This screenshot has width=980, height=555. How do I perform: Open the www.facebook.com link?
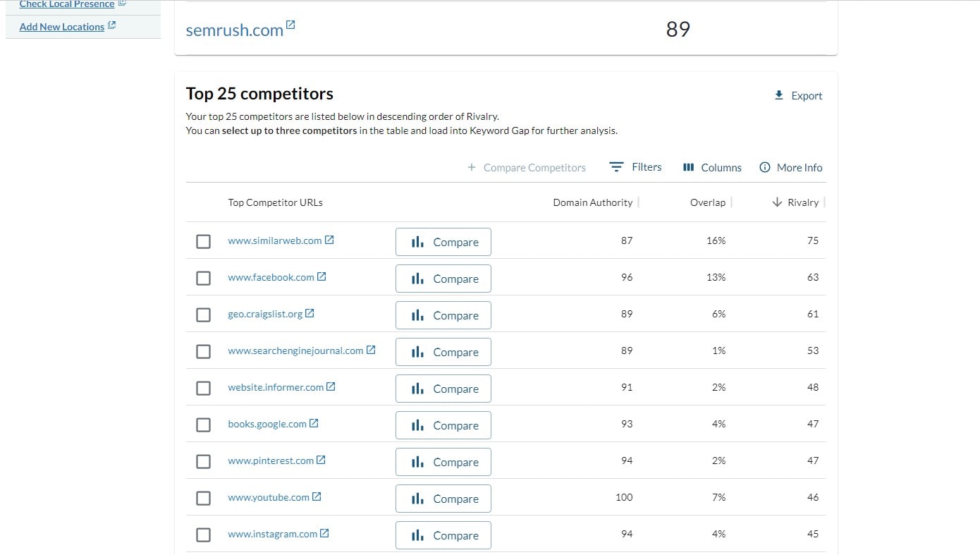[x=271, y=277]
